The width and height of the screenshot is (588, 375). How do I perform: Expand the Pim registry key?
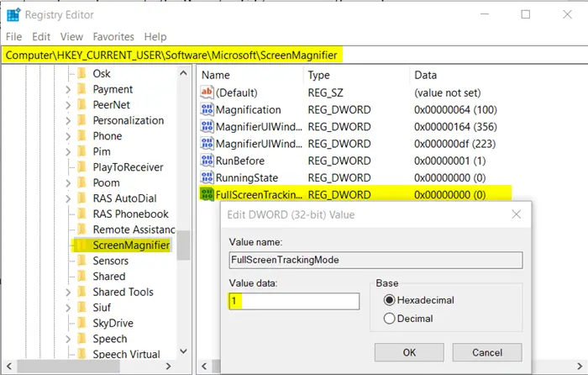coord(68,151)
